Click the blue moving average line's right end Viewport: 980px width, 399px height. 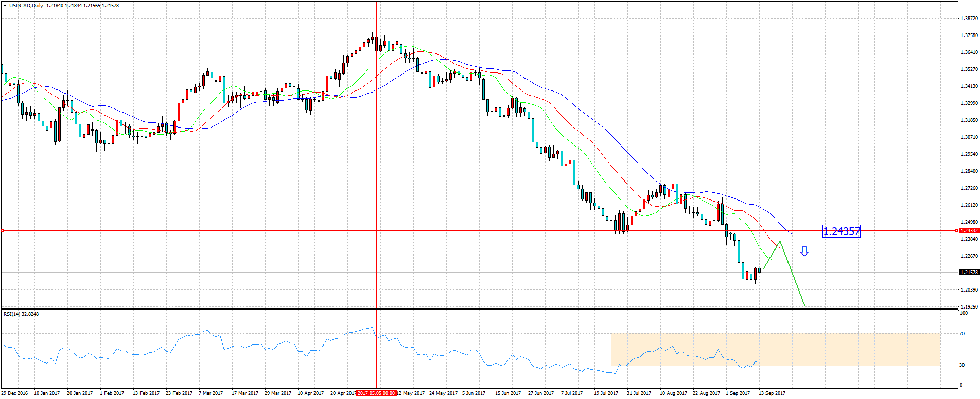click(791, 233)
